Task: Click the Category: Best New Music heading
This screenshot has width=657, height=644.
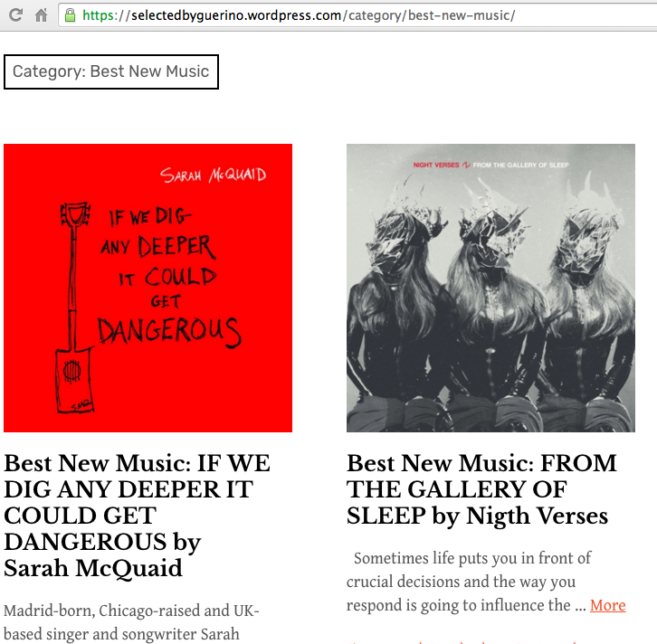Action: coord(111,71)
